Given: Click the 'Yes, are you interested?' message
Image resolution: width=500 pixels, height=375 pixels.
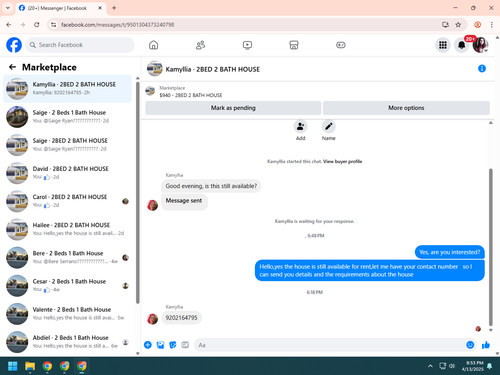Looking at the screenshot, I should click(449, 252).
